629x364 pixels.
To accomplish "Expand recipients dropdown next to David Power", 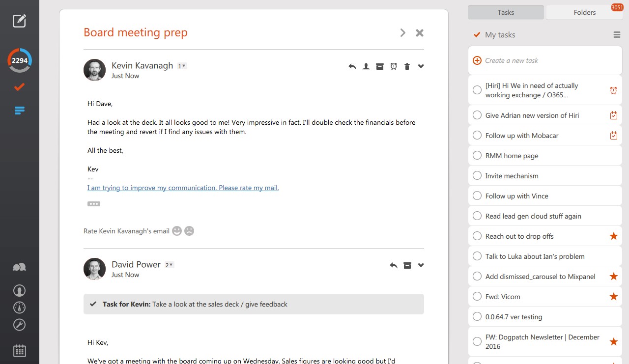I will click(169, 265).
